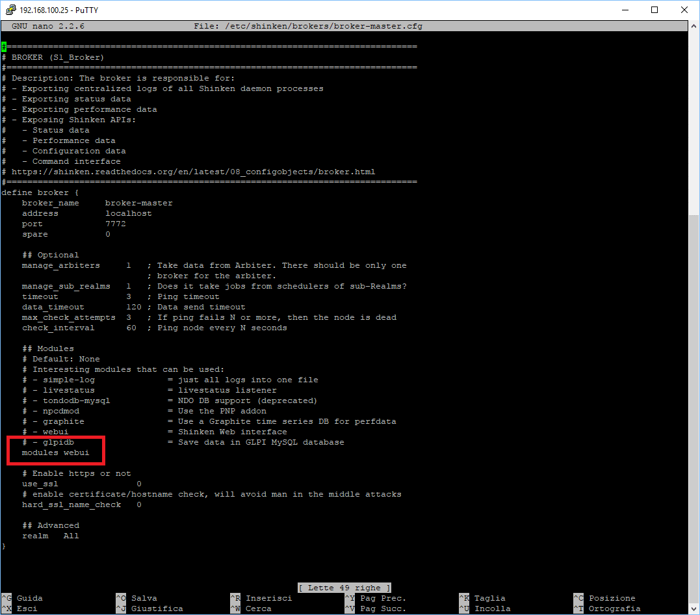Click the '192.168.100.25 - PuTTY' window title
The width and height of the screenshot is (700, 615).
[x=59, y=10]
